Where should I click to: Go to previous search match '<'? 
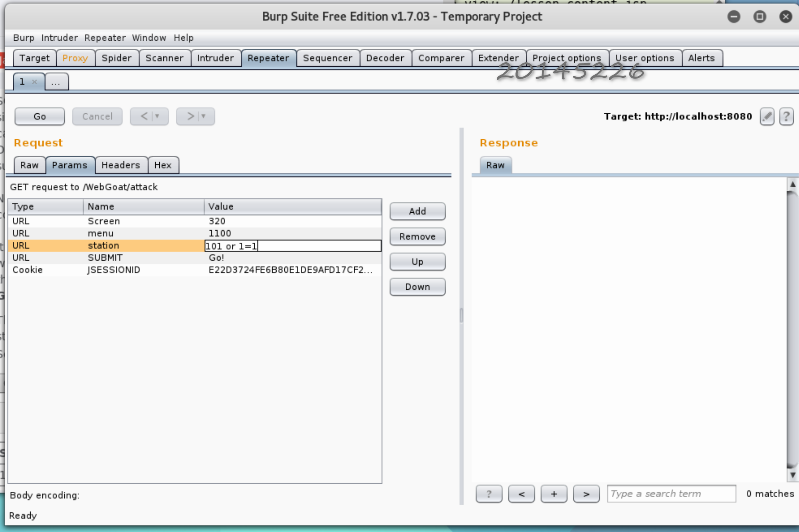tap(521, 494)
